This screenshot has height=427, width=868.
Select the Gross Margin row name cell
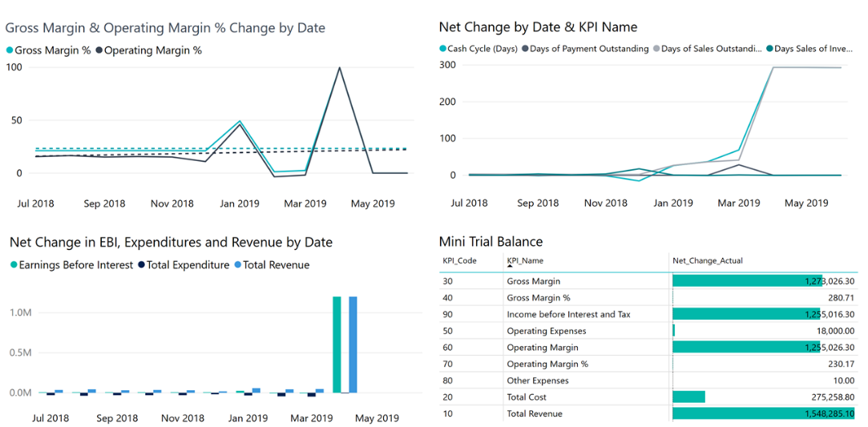click(x=586, y=281)
